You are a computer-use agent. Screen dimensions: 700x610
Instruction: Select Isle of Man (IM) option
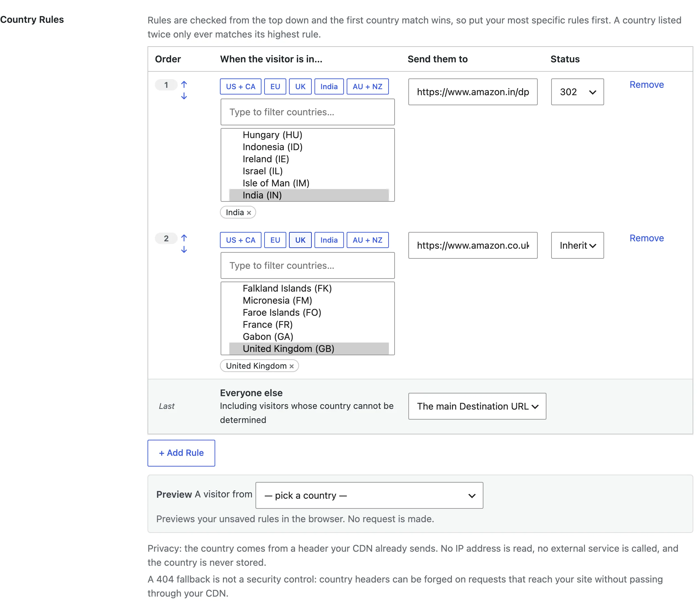click(x=309, y=183)
